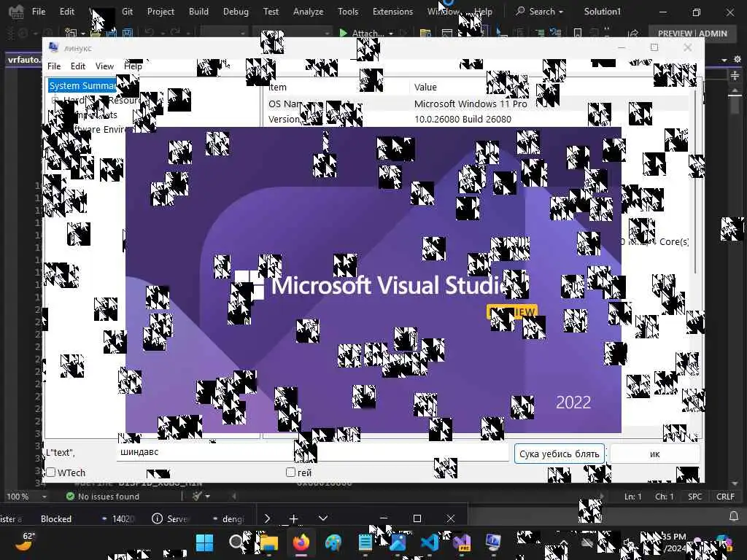Image resolution: width=747 pixels, height=560 pixels.
Task: Click the green No issues found checkmark
Action: (x=70, y=496)
